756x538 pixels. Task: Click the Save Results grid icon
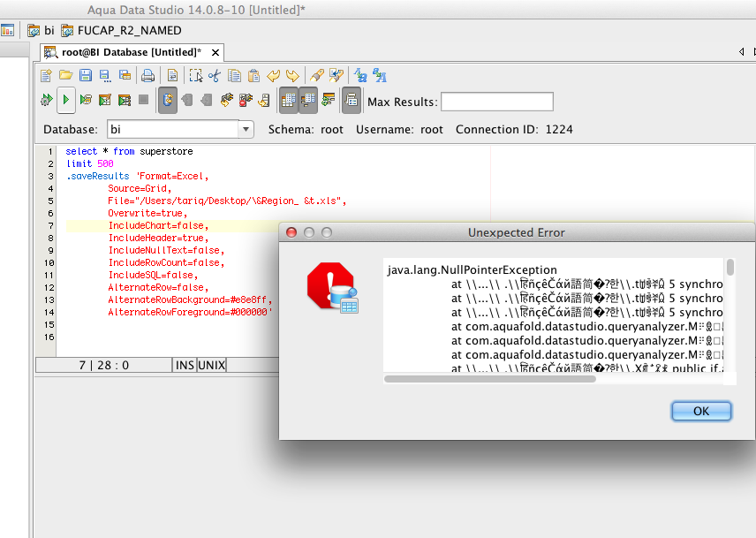(x=125, y=75)
